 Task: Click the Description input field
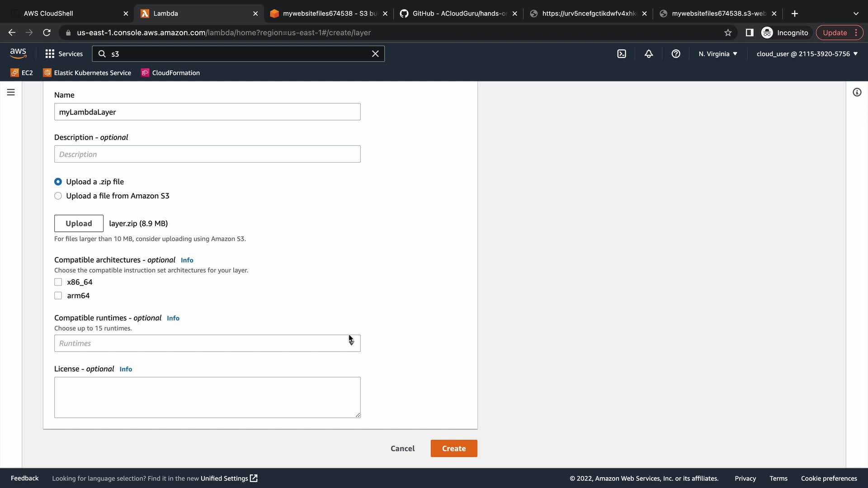[207, 154]
